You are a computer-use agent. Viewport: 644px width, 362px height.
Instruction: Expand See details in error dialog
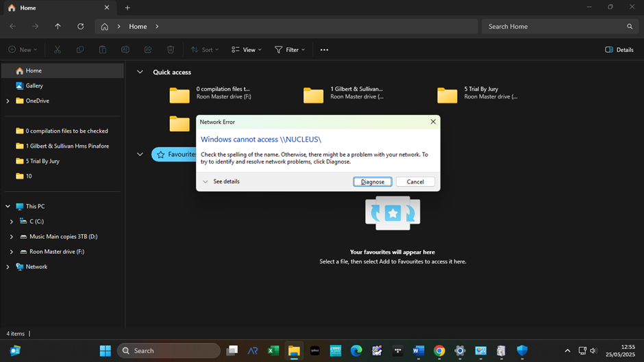(221, 182)
